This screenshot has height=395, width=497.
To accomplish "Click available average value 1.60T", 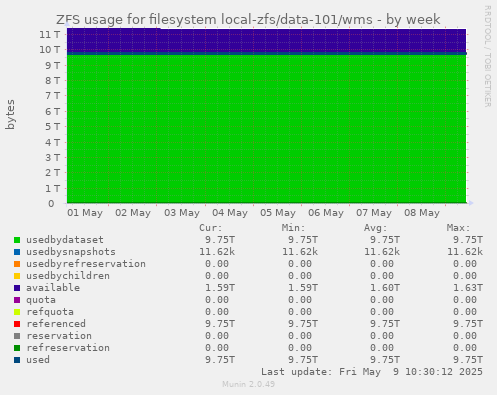I will pos(385,288).
